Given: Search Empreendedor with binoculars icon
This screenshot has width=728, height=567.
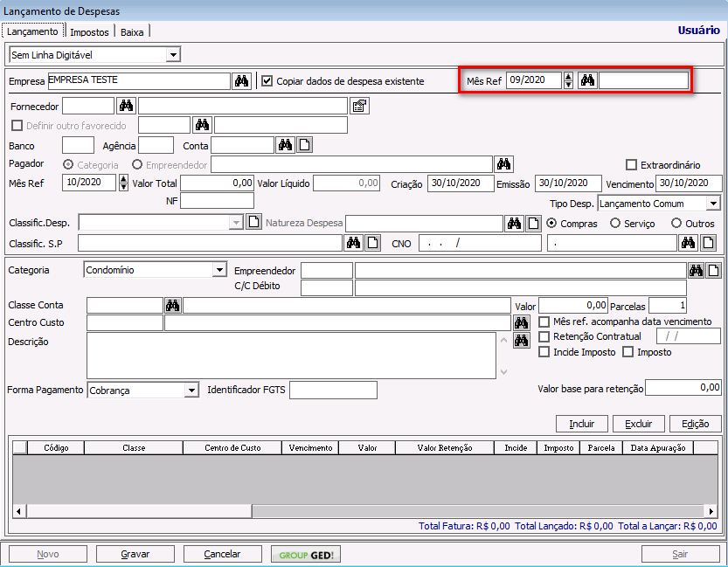Looking at the screenshot, I should click(696, 271).
